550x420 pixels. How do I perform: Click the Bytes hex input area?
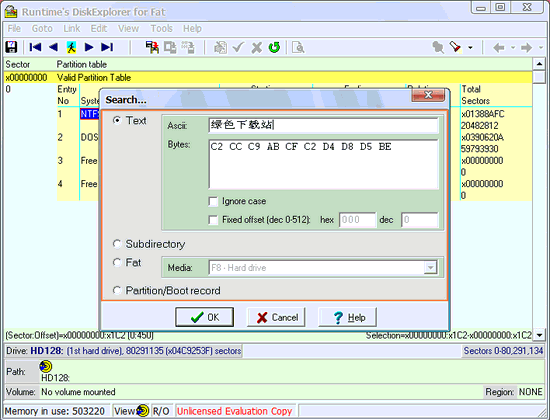[x=323, y=164]
